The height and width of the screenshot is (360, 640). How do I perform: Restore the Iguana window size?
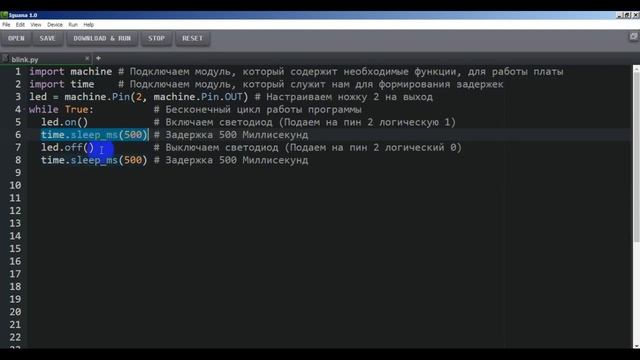click(627, 15)
